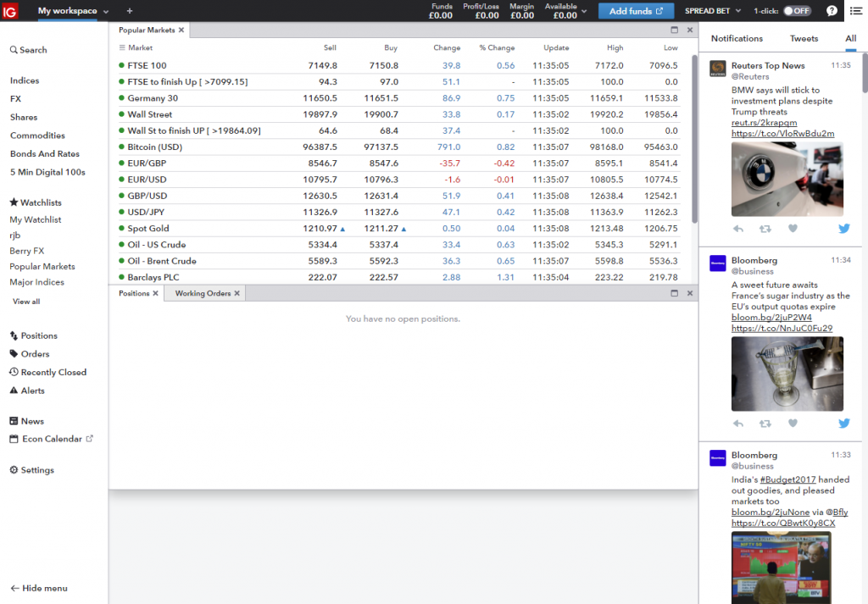Screen dimensions: 868x604
Task: Retweet the Reuters BMW tweet
Action: click(x=765, y=229)
